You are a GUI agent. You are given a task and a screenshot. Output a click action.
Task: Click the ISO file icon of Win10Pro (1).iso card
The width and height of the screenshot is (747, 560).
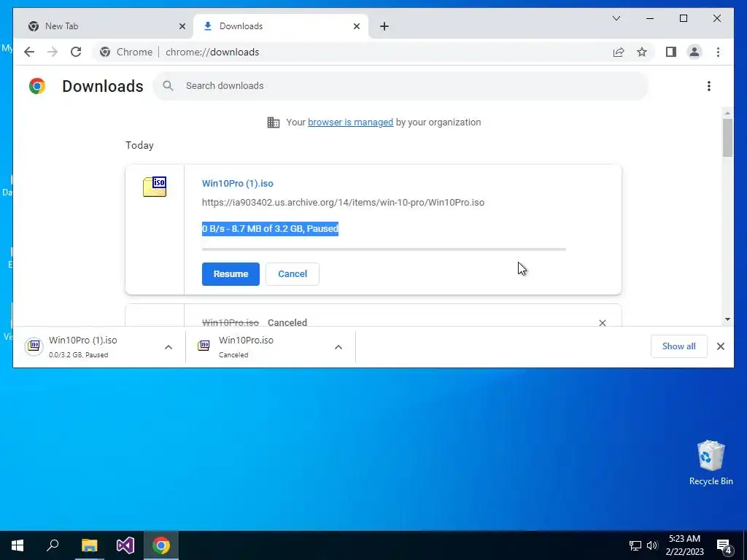[x=155, y=186]
